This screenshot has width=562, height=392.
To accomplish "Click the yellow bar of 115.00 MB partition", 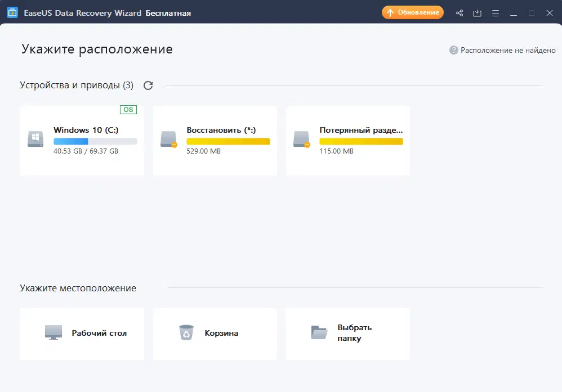I will click(x=362, y=141).
